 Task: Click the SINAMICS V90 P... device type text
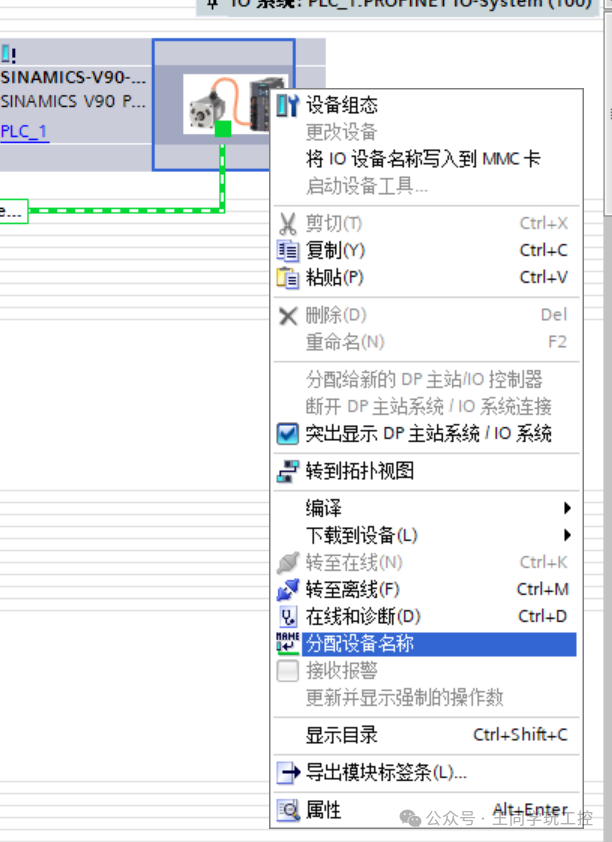pos(73,101)
